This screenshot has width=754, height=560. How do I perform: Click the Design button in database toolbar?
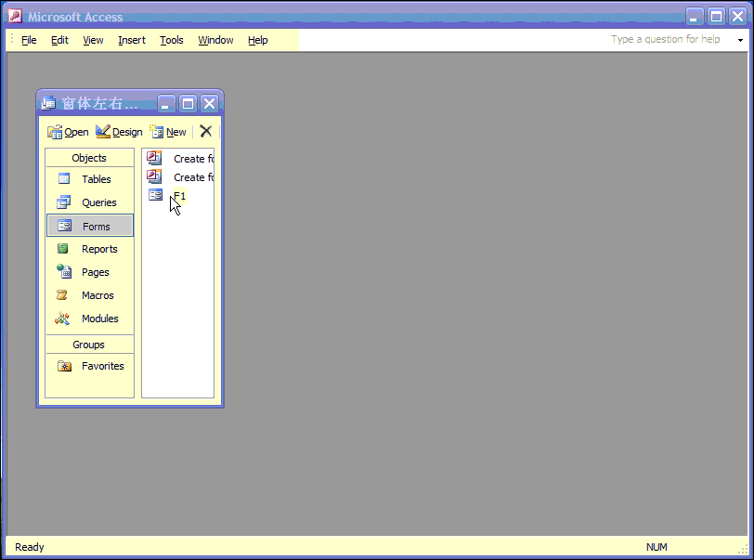click(119, 132)
